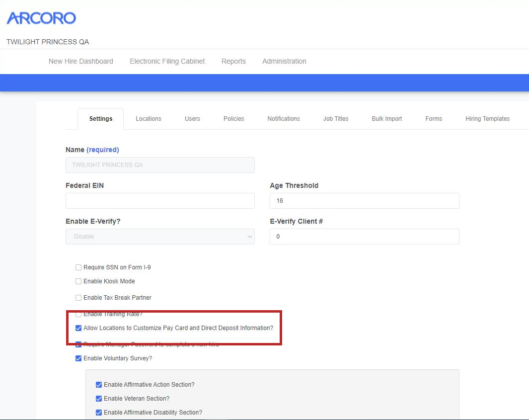Image resolution: width=529 pixels, height=420 pixels.
Task: Open the Notifications tab
Action: click(x=284, y=119)
